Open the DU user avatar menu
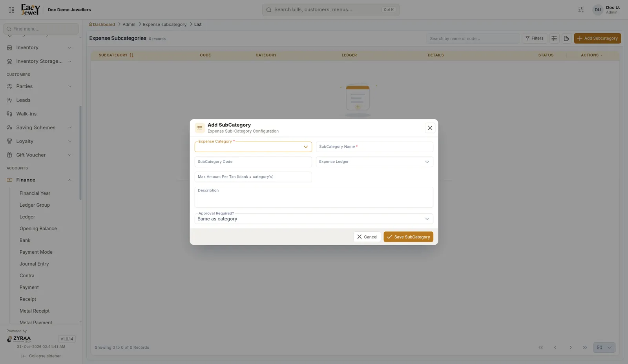The width and height of the screenshot is (628, 364). point(597,10)
